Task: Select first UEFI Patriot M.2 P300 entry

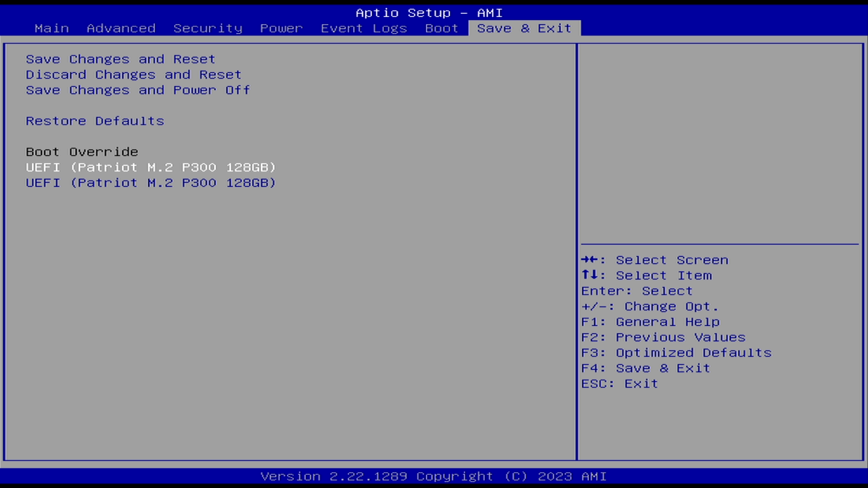Action: [151, 167]
